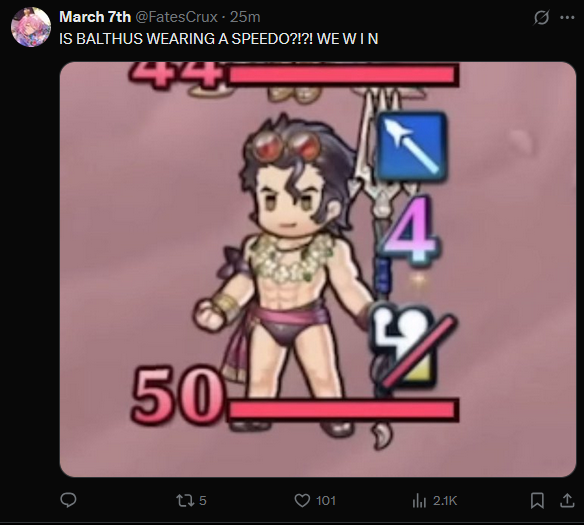This screenshot has width=584, height=525.
Task: Click the lower red HP bar
Action: pos(343,410)
